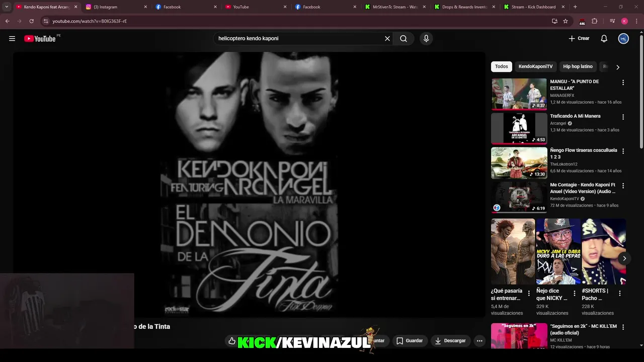Click the browser address bar URL

point(90,21)
